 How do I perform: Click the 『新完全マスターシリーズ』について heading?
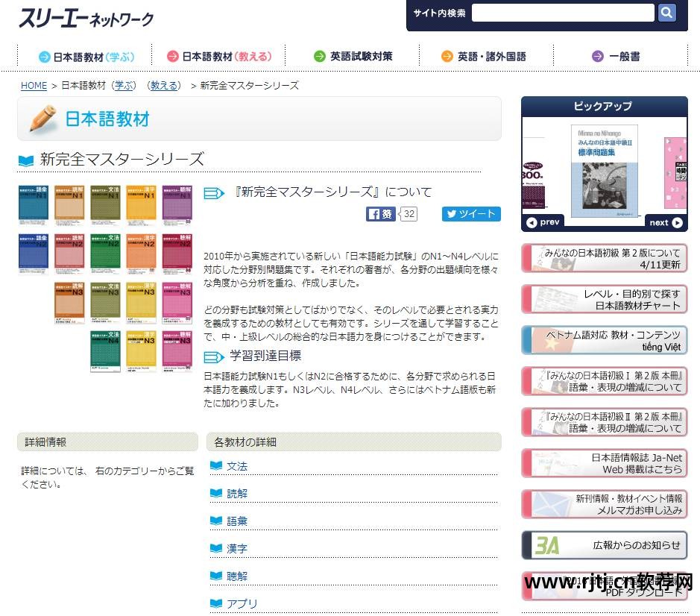[x=332, y=192]
